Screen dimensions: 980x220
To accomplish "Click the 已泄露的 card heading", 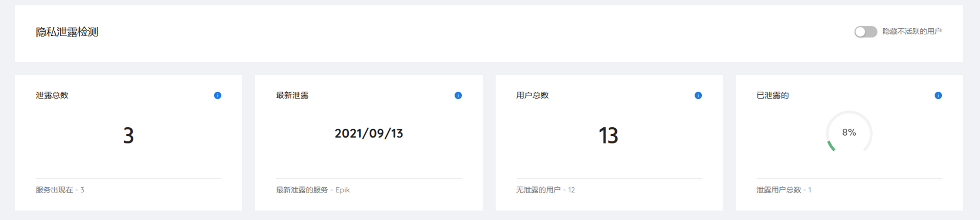I will (772, 95).
